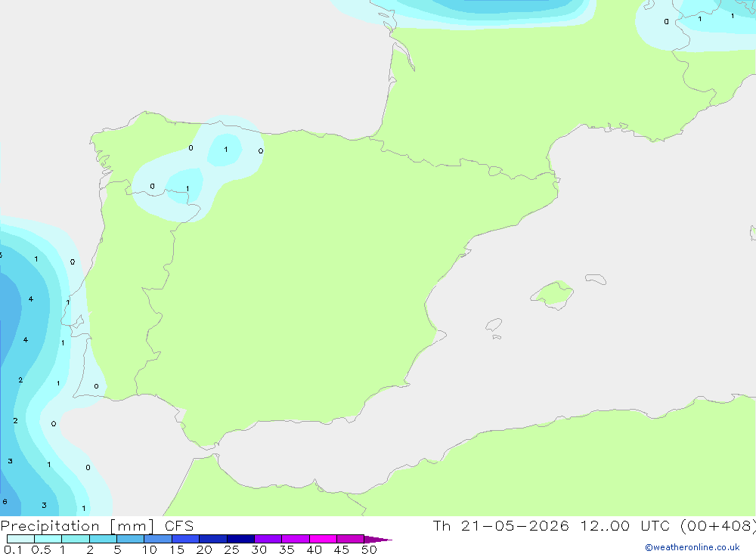756x554 pixels.
Task: Click the 'CFS' model label
Action: 179,525
